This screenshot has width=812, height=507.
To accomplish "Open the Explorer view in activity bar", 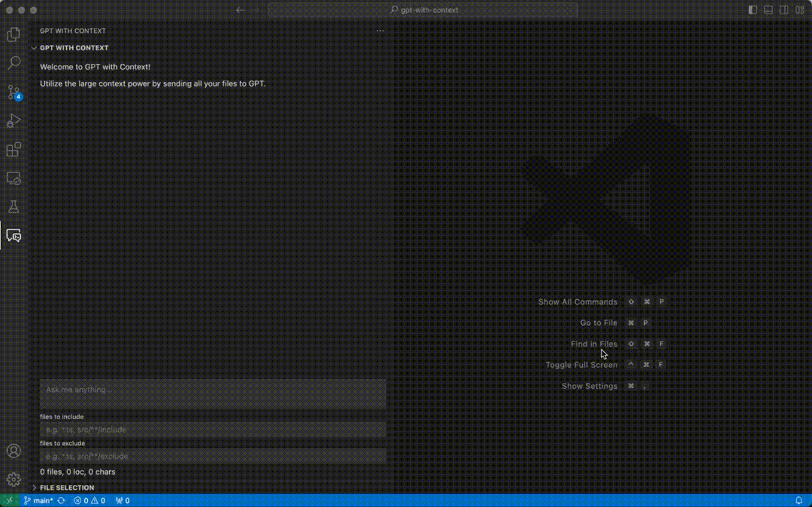I will click(x=14, y=35).
